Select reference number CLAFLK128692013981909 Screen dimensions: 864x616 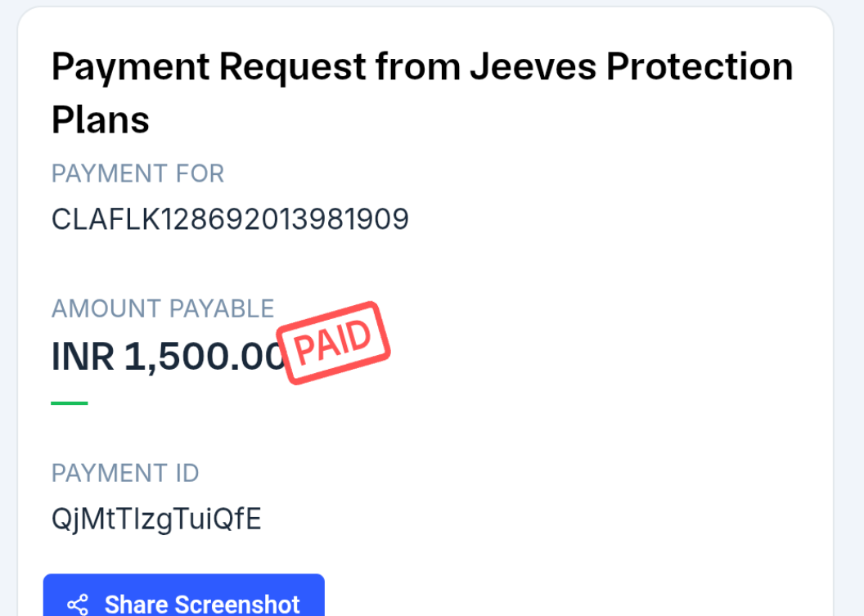pos(230,219)
